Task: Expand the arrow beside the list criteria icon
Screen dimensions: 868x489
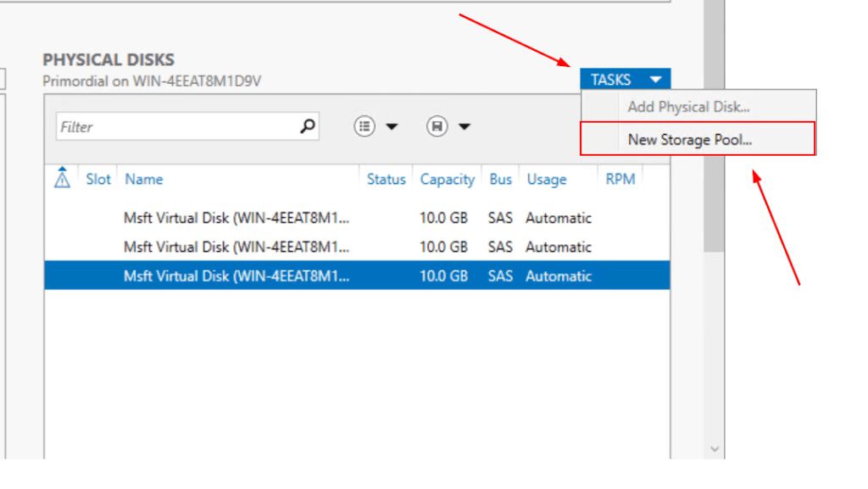Action: coord(392,127)
